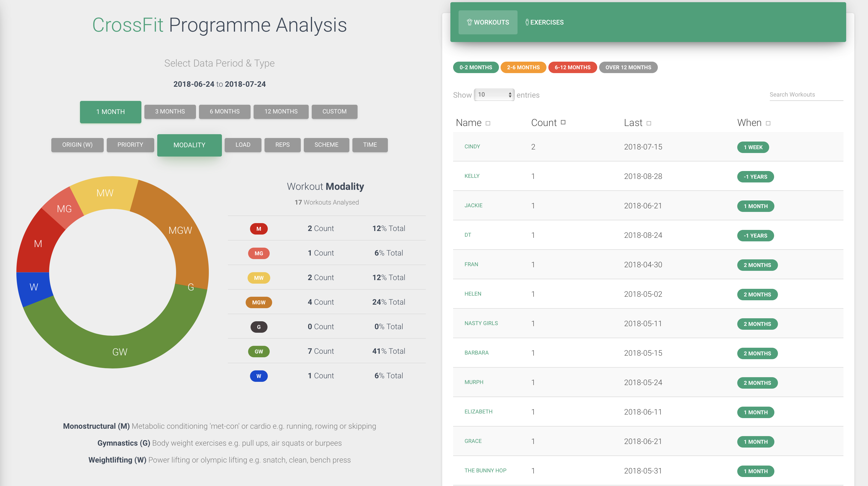Select the Modality analysis type
Image resolution: width=868 pixels, height=486 pixels.
[x=189, y=145]
